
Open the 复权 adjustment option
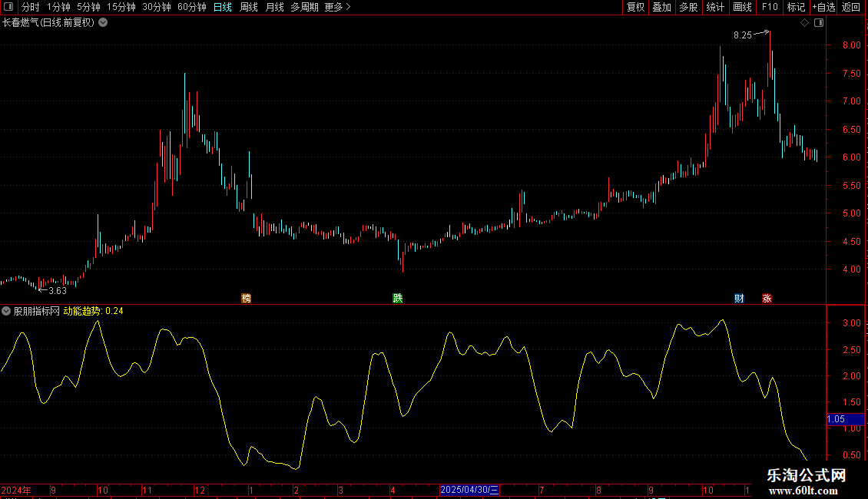pos(635,7)
